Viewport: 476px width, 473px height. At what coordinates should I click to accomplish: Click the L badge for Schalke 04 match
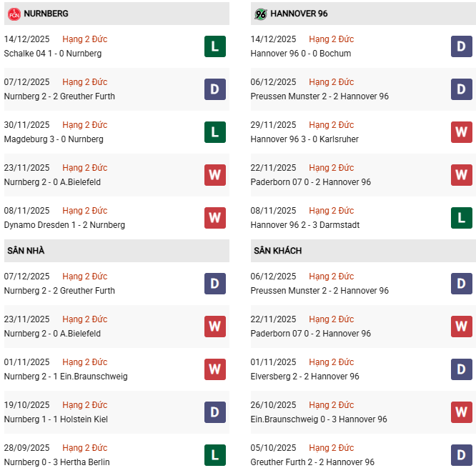215,46
